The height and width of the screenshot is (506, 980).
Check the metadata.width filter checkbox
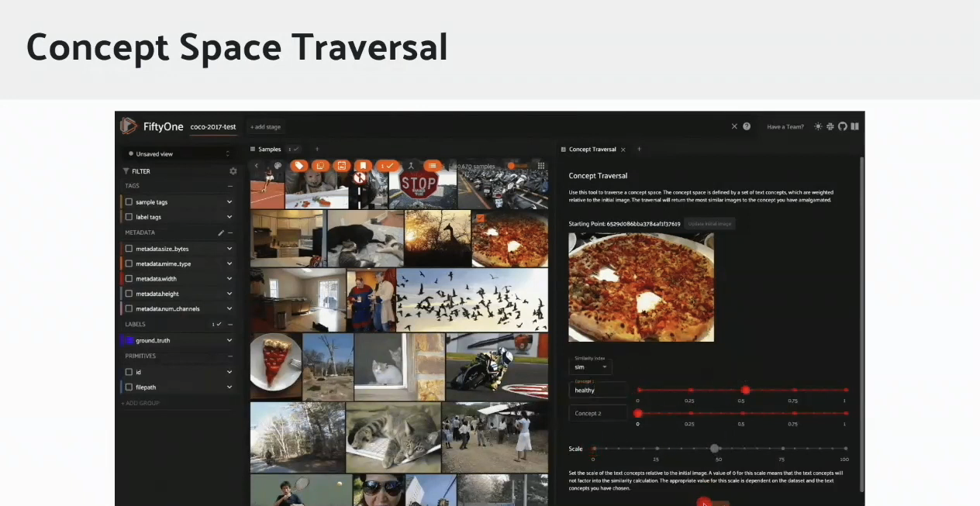[x=128, y=278]
